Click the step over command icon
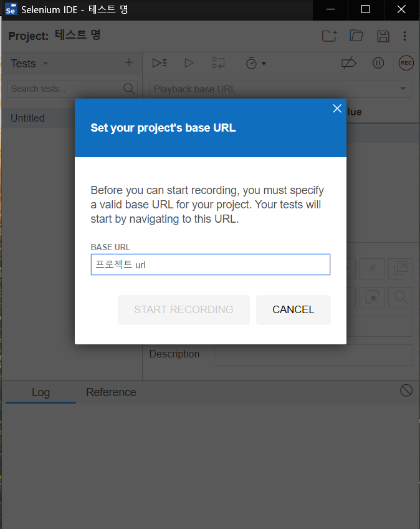The image size is (420, 529). click(218, 63)
